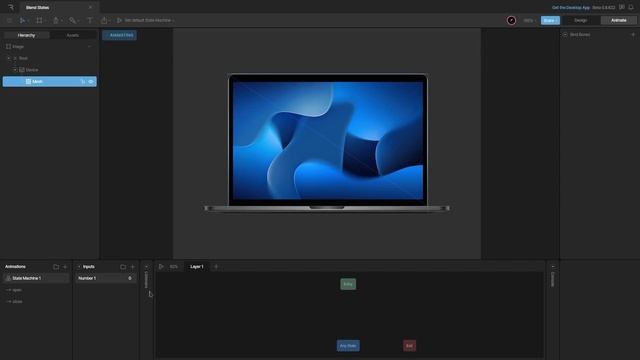Switch to Animate mode
640x360 pixels.
tap(618, 20)
